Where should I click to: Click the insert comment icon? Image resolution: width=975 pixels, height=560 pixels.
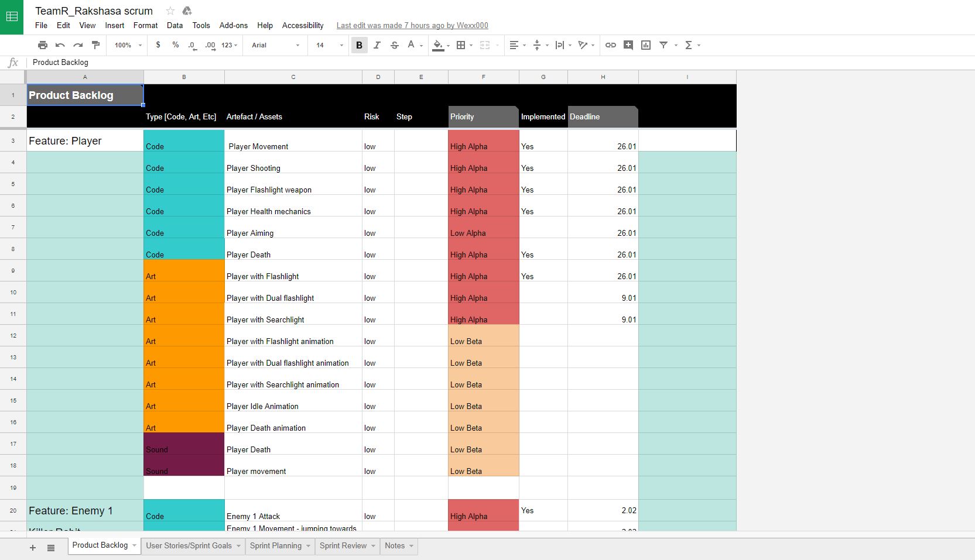[x=628, y=45]
